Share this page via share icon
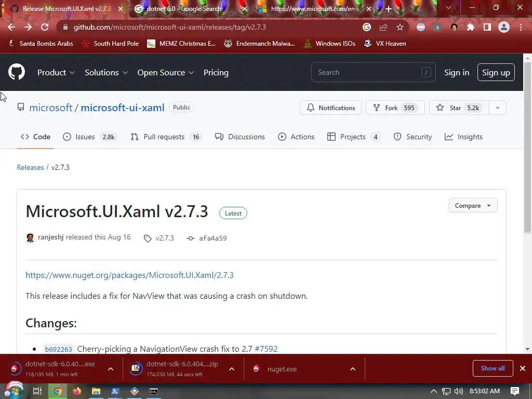Screen dimensions: 532x399 tap(383, 27)
